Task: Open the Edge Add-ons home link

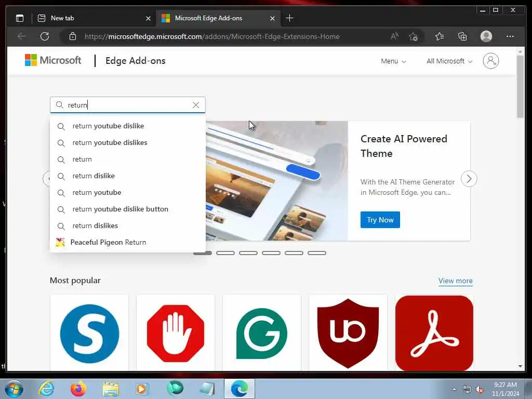Action: pyautogui.click(x=136, y=61)
